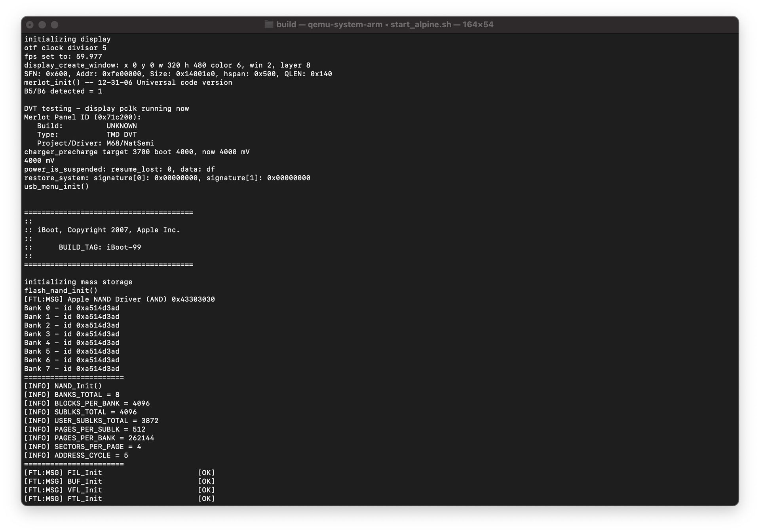Click the '[INFO] PAGES_PER_BANK = 262144' line
Screen dimensions: 760x532
point(89,438)
